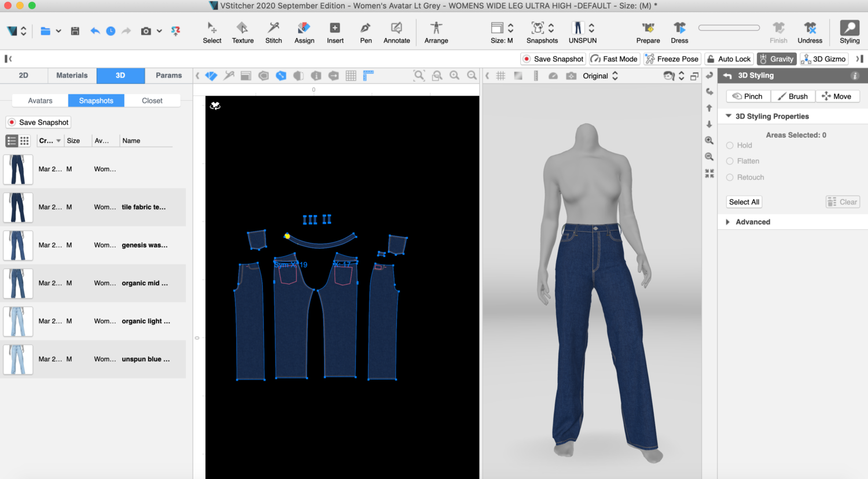Switch to the Materials tab
This screenshot has height=479, width=868.
tap(72, 75)
